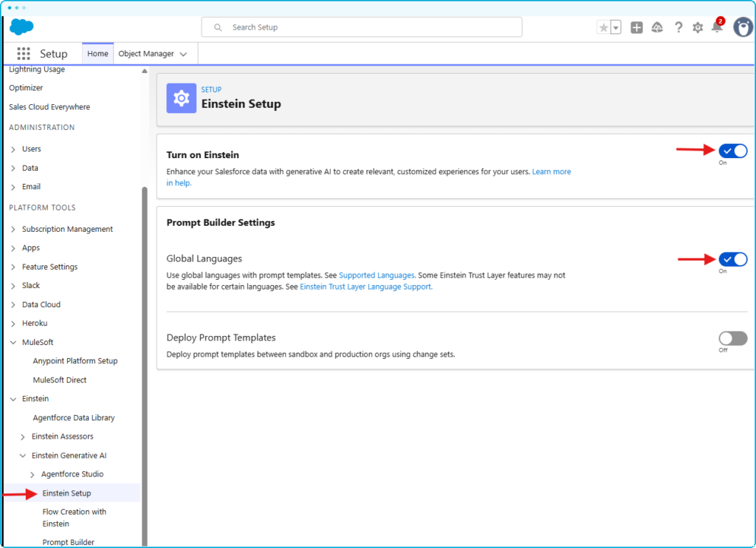This screenshot has width=756, height=548.
Task: Disable the Global Languages toggle
Action: (x=733, y=259)
